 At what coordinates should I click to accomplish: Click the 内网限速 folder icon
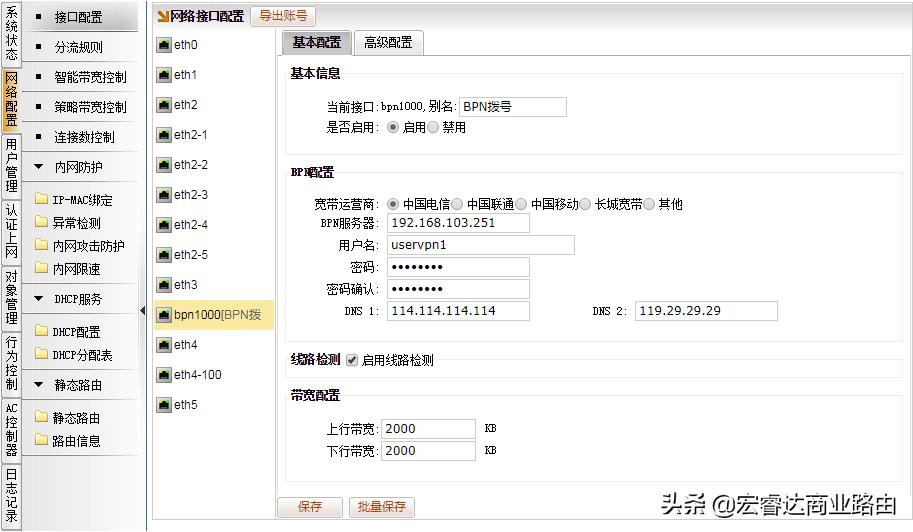click(x=41, y=268)
